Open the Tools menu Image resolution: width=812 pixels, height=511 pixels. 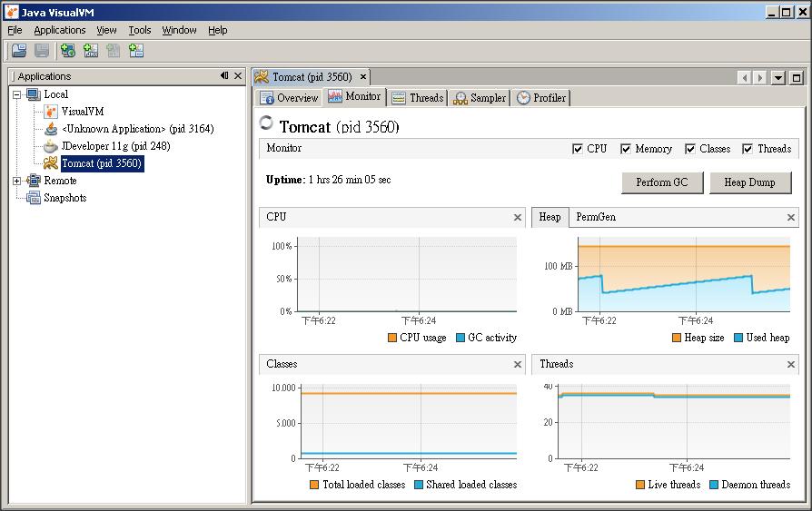pos(140,30)
